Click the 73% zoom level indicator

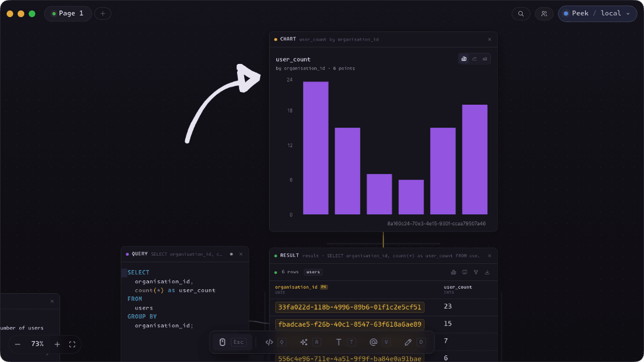37,344
